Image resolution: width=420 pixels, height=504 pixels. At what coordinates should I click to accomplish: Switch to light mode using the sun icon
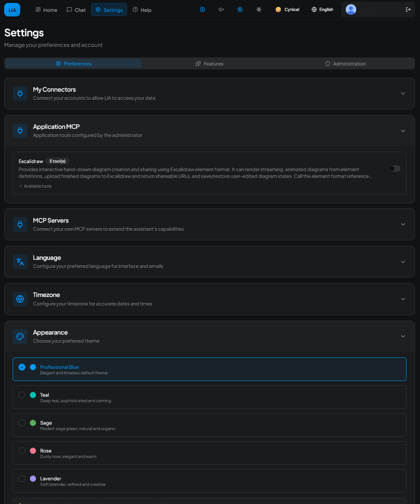click(259, 9)
